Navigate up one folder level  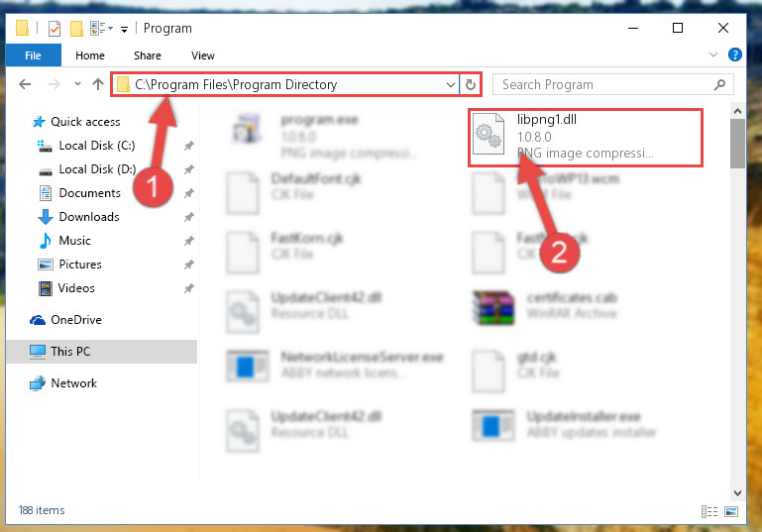tap(98, 84)
